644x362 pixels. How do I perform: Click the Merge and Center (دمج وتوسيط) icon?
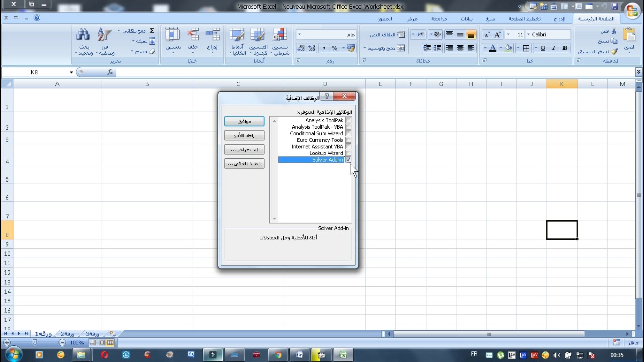point(401,48)
